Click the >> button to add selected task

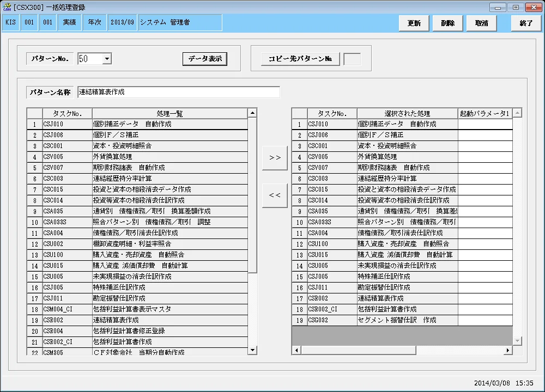[275, 158]
